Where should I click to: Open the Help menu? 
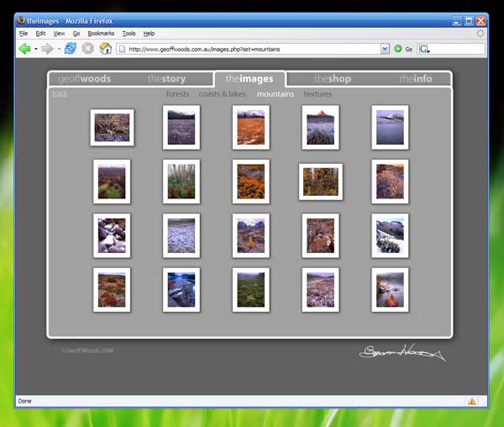click(149, 34)
